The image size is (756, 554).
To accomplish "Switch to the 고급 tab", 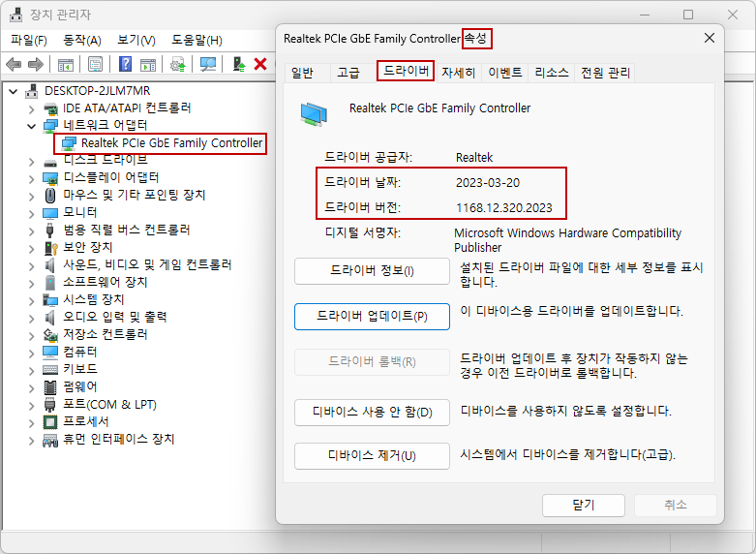I will point(348,73).
